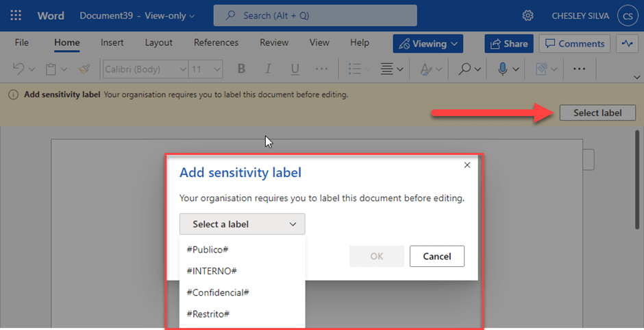Click the Find magnifier icon
This screenshot has height=330, width=644.
[x=465, y=69]
